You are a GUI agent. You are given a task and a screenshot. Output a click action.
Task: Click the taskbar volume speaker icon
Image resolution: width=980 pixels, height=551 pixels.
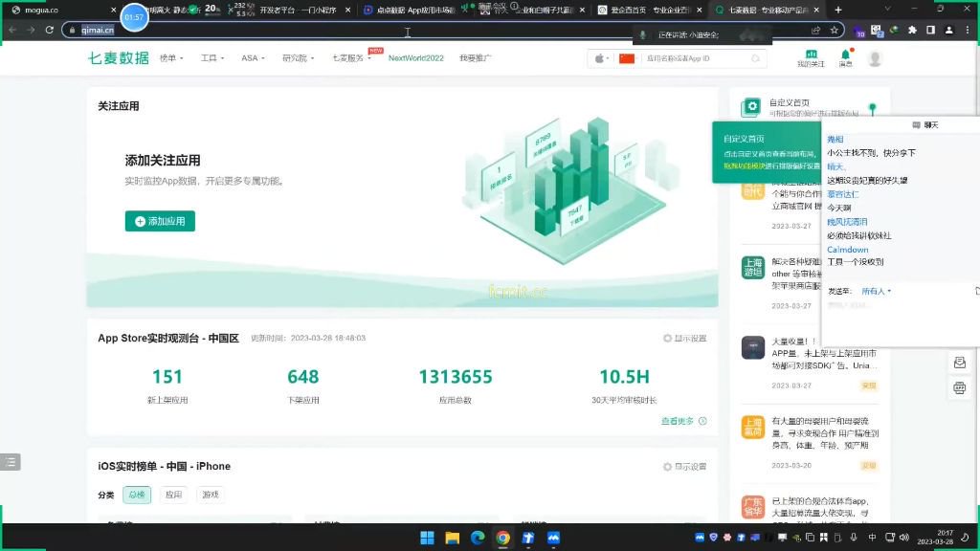pyautogui.click(x=904, y=538)
